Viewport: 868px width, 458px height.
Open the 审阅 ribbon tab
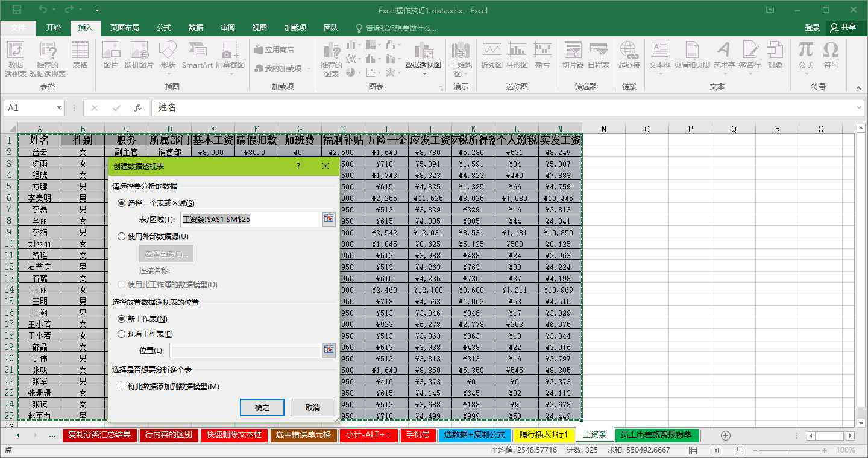tap(227, 27)
